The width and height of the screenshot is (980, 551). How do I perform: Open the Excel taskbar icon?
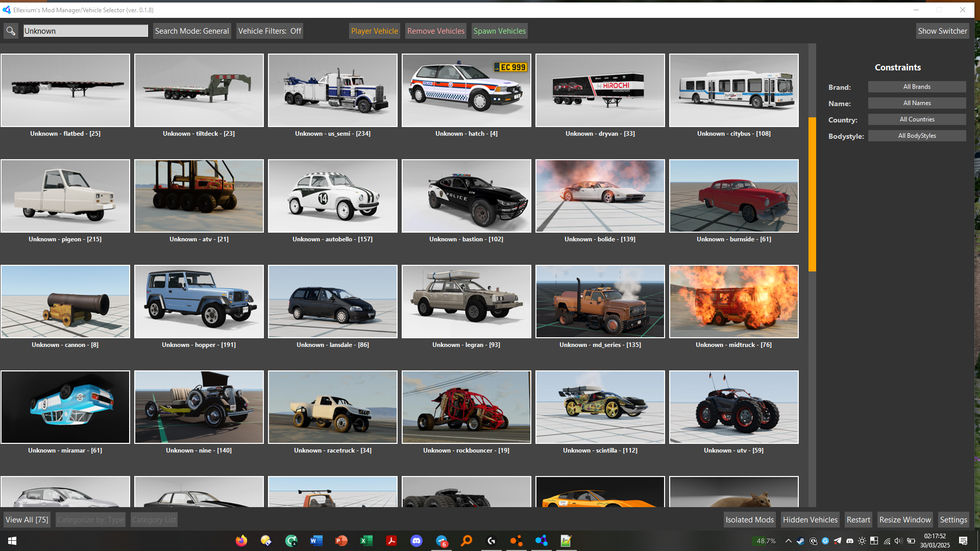366,541
